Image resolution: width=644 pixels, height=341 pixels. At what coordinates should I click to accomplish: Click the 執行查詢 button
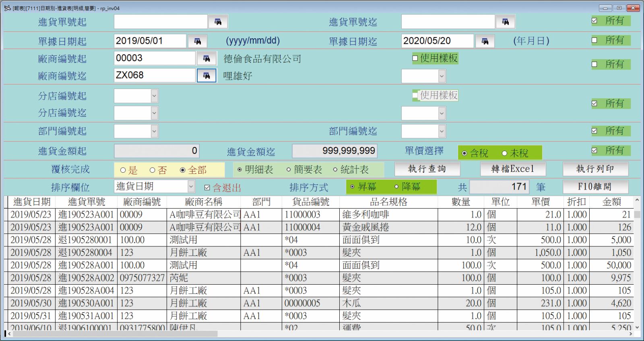pyautogui.click(x=427, y=169)
